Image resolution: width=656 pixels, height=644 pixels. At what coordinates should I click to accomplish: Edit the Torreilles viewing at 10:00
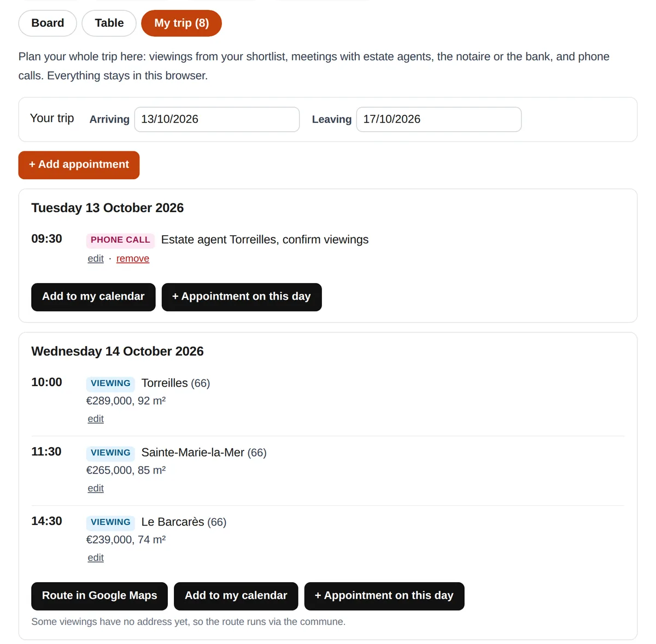96,419
